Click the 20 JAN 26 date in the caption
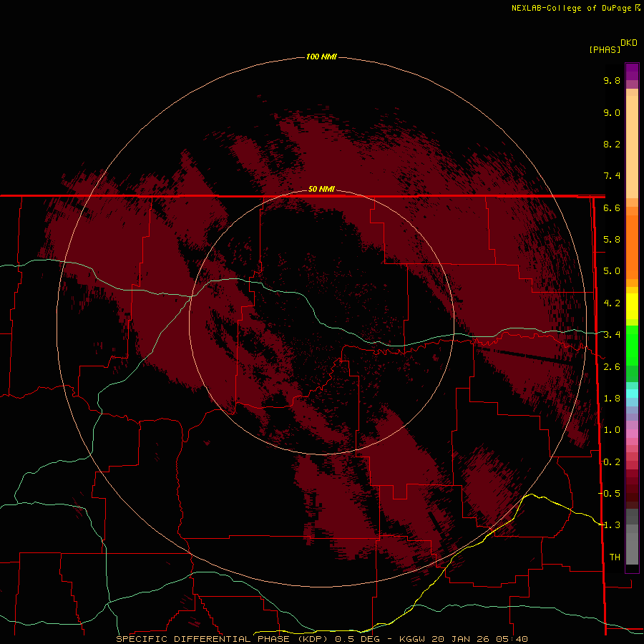This screenshot has height=644, width=644. click(460, 639)
